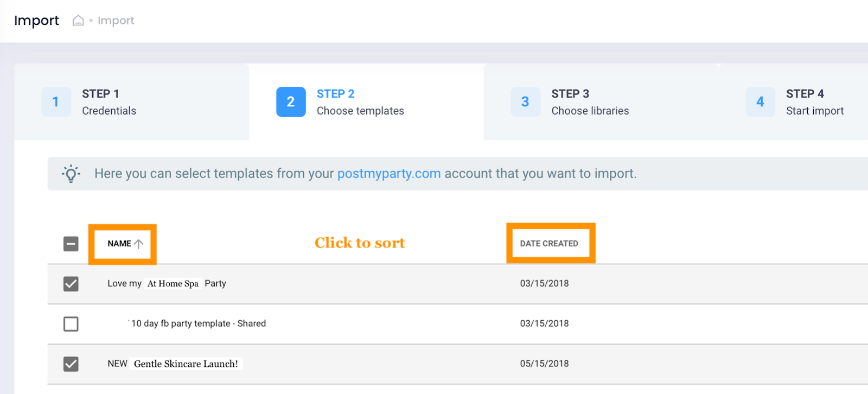The height and width of the screenshot is (394, 868).
Task: Sort templates by NAME column
Action: (x=119, y=244)
